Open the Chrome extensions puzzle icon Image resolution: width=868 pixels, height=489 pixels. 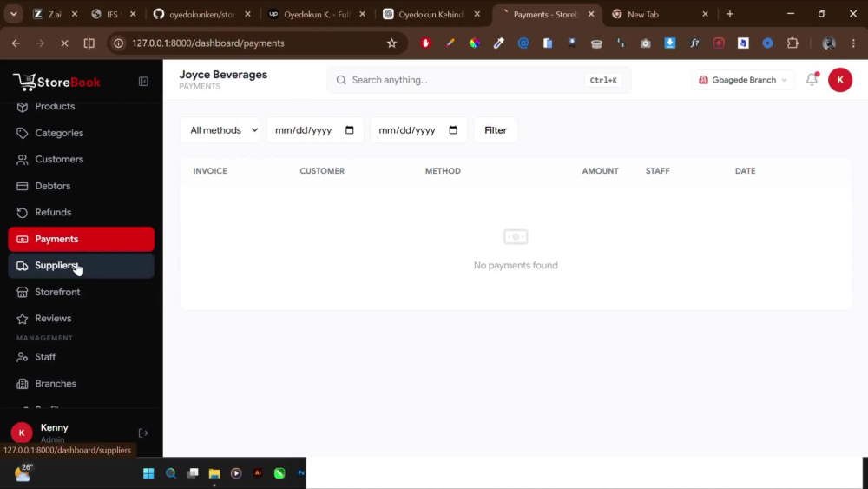[x=792, y=43]
